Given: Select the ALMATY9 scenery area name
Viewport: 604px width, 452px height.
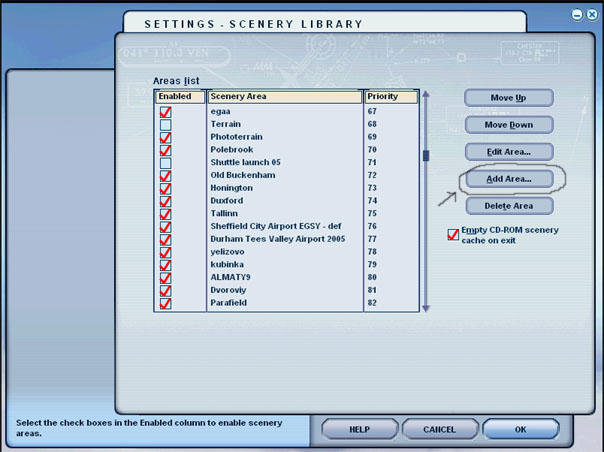Looking at the screenshot, I should click(x=230, y=277).
